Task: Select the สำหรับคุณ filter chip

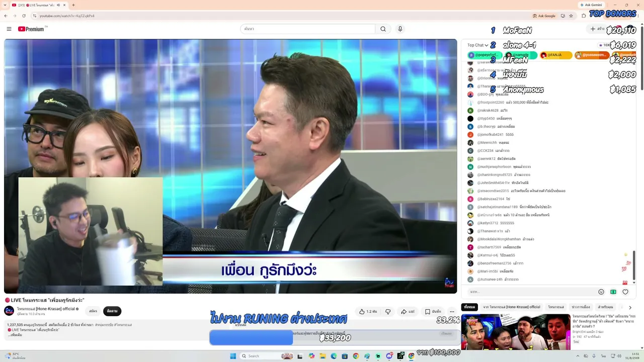Action: [x=605, y=307]
